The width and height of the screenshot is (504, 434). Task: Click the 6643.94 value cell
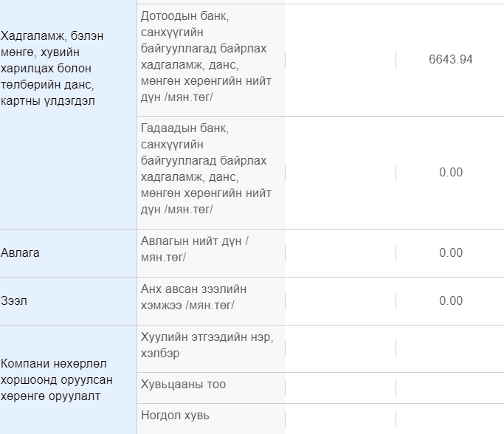click(450, 60)
